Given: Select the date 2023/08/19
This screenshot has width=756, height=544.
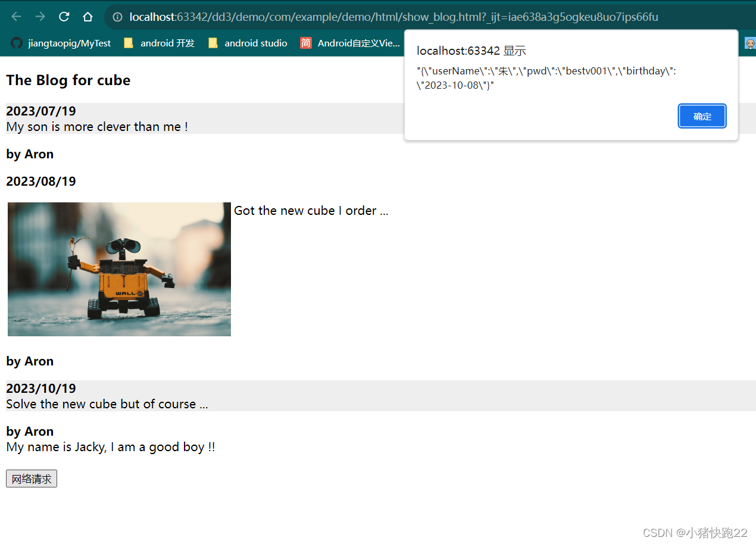Looking at the screenshot, I should click(41, 181).
